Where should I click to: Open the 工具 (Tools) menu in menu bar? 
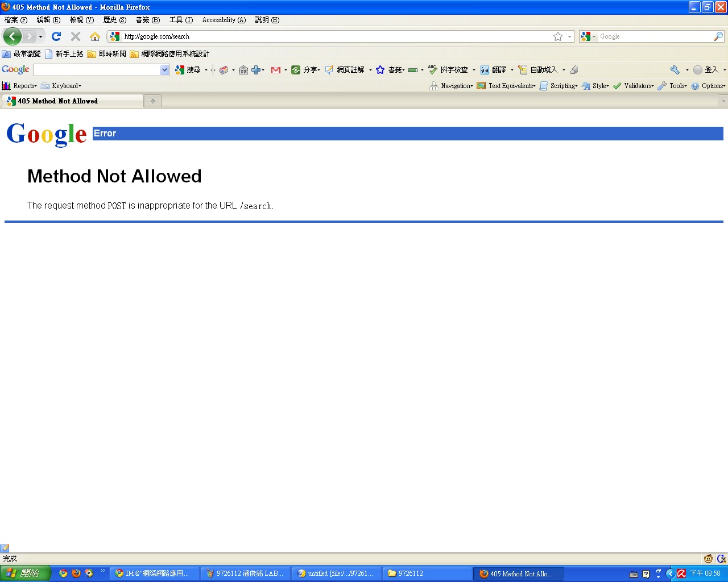[x=181, y=20]
